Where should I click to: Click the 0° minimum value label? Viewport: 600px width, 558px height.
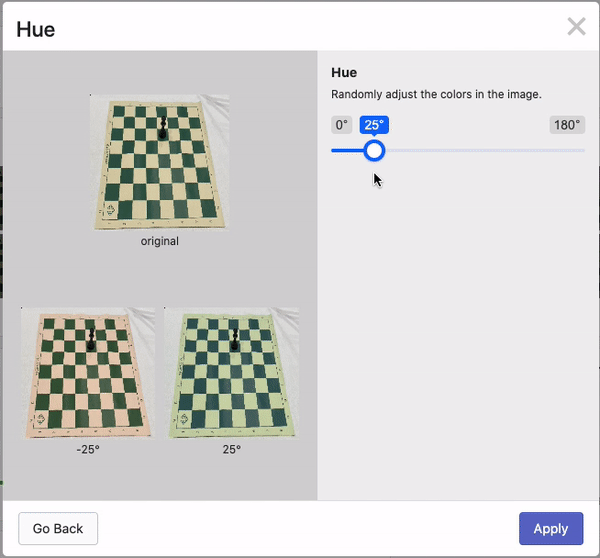341,125
